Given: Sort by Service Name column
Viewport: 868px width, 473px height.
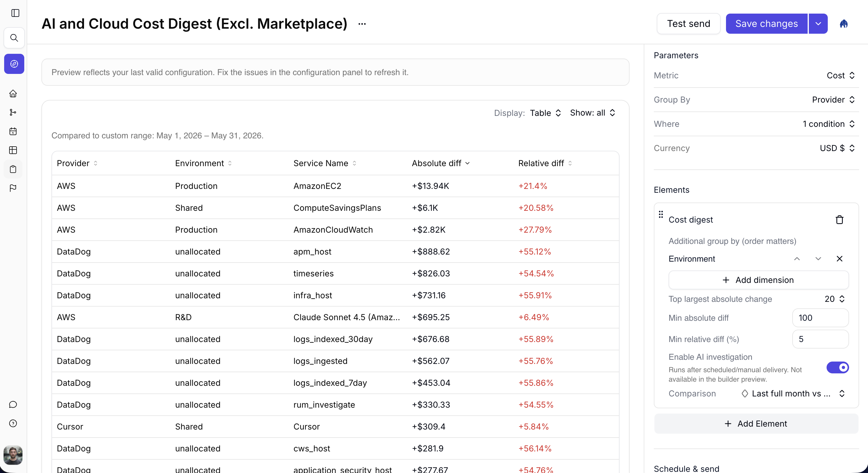Looking at the screenshot, I should pyautogui.click(x=325, y=163).
